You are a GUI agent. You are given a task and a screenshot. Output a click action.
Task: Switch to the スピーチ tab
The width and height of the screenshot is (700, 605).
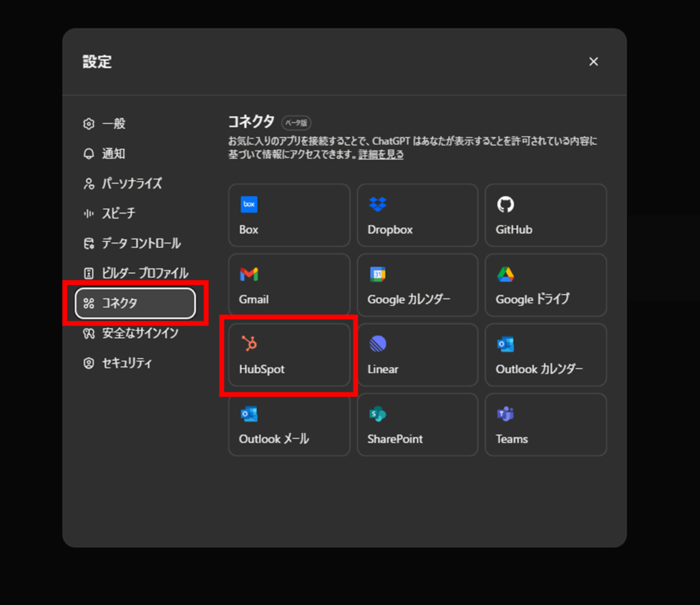coord(135,213)
